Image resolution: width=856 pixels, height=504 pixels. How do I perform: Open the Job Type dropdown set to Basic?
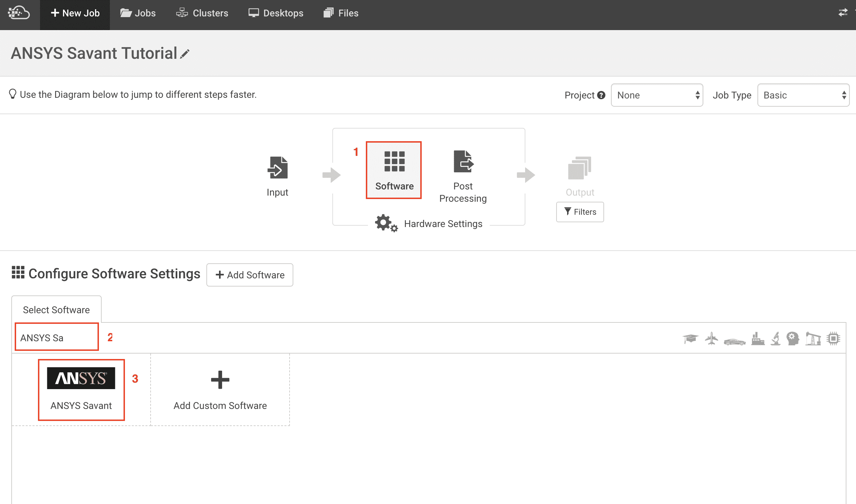803,95
